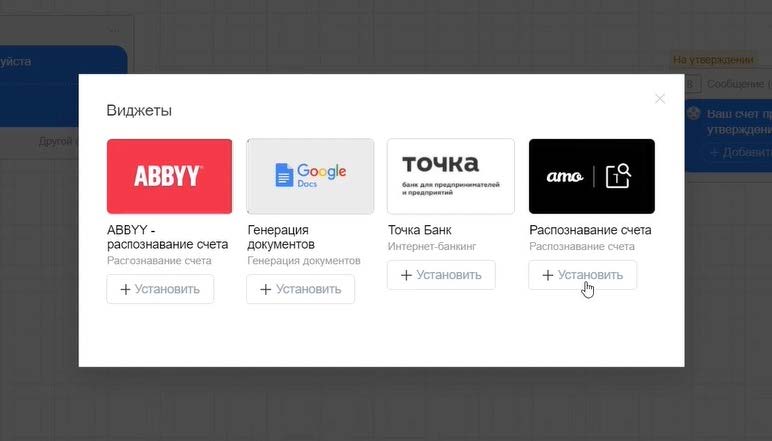The height and width of the screenshot is (441, 772).
Task: Close the Виджеты dialog with the X
Action: (x=659, y=98)
